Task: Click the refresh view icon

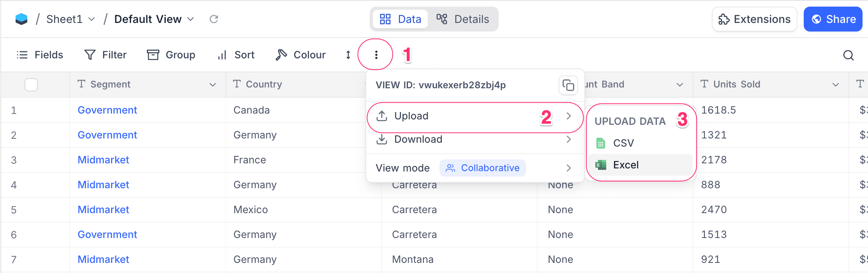Action: point(214,19)
